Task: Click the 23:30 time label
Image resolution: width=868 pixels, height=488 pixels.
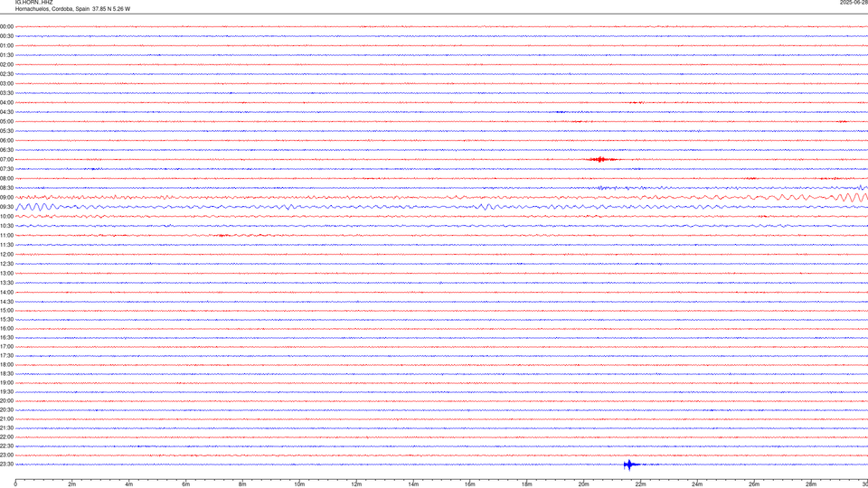Action: point(6,465)
